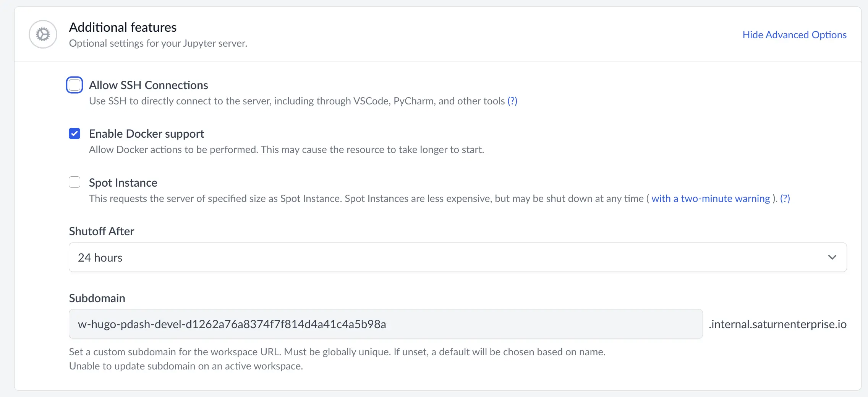
Task: Open the SSH connections help link
Action: (512, 101)
